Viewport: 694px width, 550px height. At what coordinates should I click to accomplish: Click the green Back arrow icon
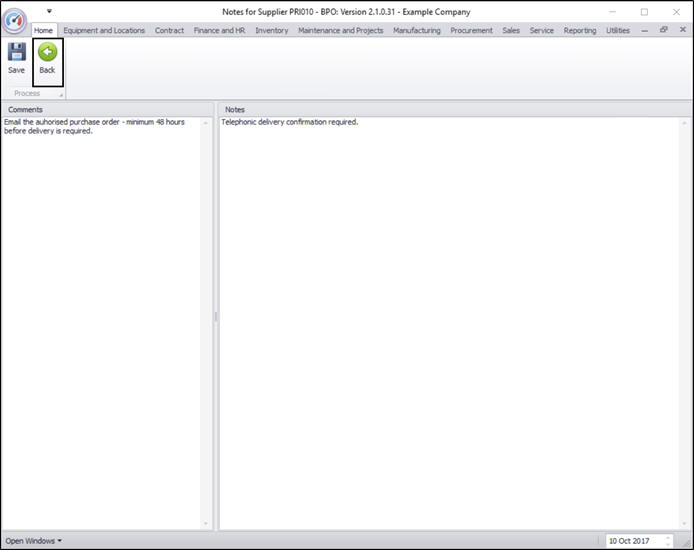(x=47, y=52)
